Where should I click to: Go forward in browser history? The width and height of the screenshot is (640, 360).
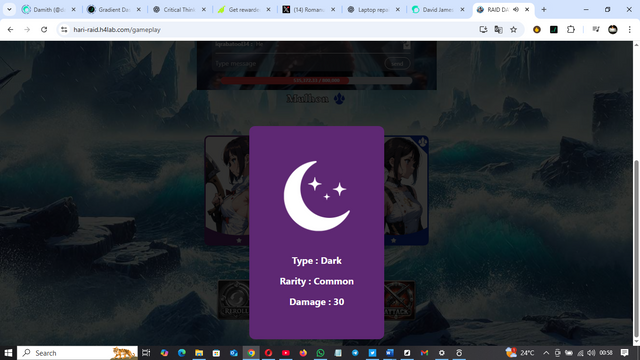[x=27, y=29]
